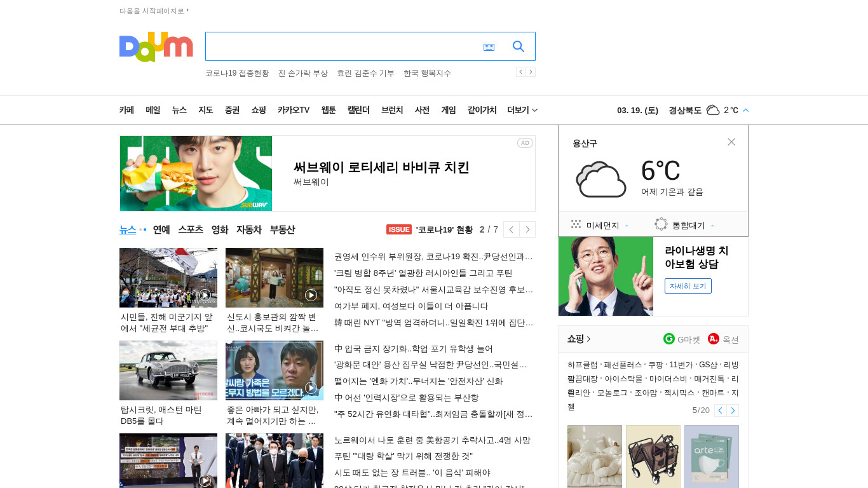
Task: Open the 브런치 menu item
Action: 392,110
